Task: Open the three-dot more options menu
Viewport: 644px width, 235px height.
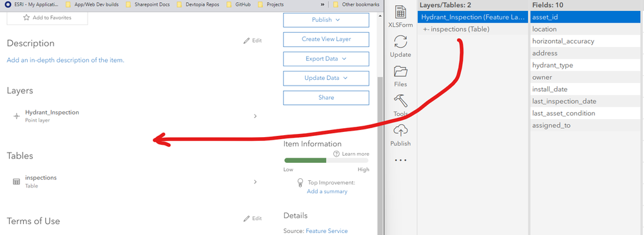Action: pos(400,160)
